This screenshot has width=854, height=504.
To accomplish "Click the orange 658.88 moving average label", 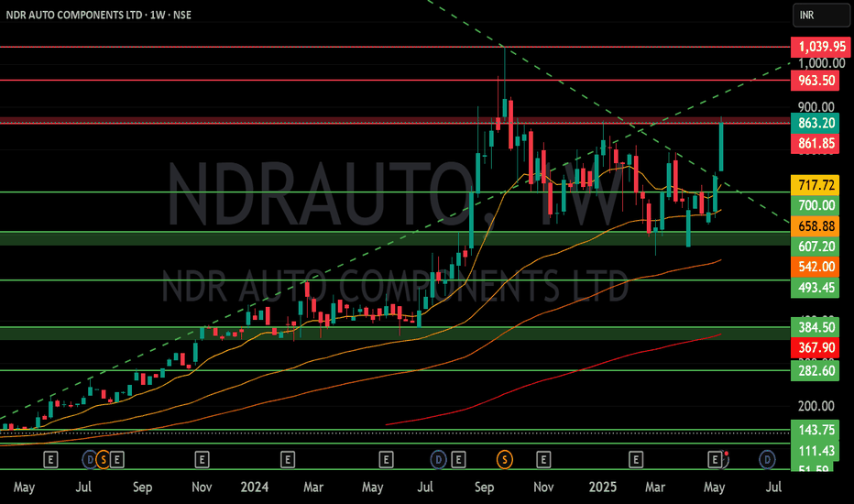I will [x=816, y=226].
